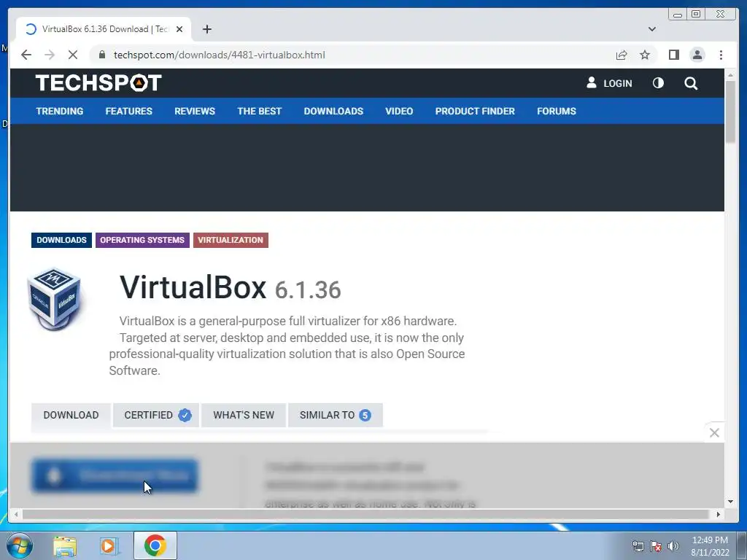Open the VIDEO nav item
The image size is (747, 560).
pyautogui.click(x=399, y=111)
